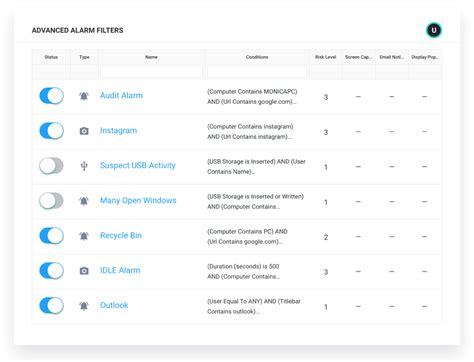This screenshot has width=474, height=362.
Task: Toggle off the Recycle Bin alarm
Action: click(51, 236)
